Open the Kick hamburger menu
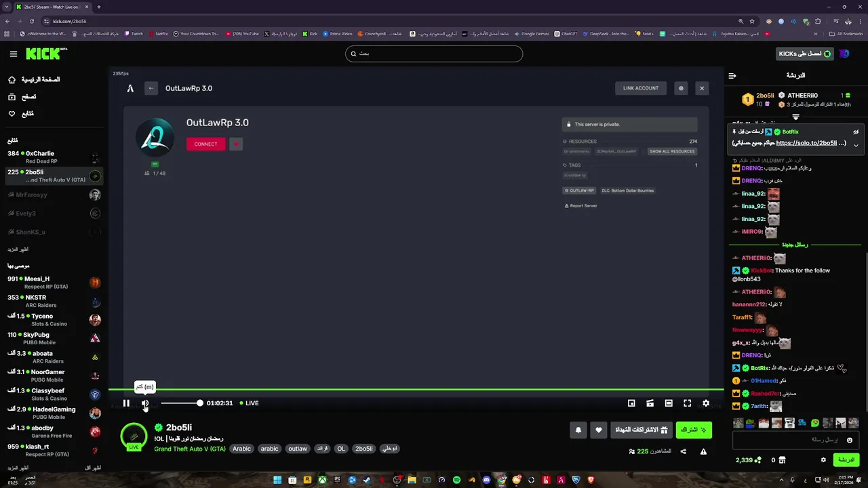 coord(14,54)
